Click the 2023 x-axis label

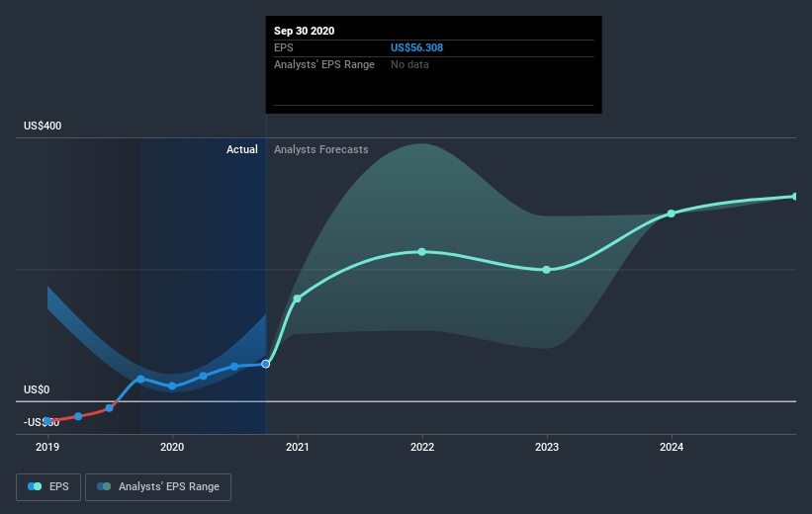tap(547, 447)
